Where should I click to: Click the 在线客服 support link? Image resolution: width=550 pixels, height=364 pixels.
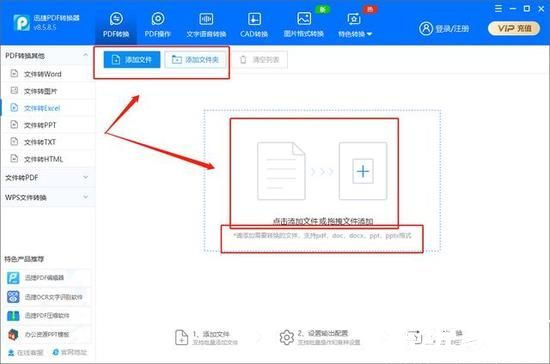pos(26,352)
